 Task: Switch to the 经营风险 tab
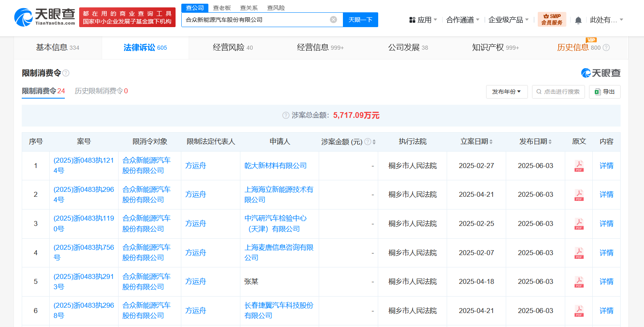[x=233, y=48]
